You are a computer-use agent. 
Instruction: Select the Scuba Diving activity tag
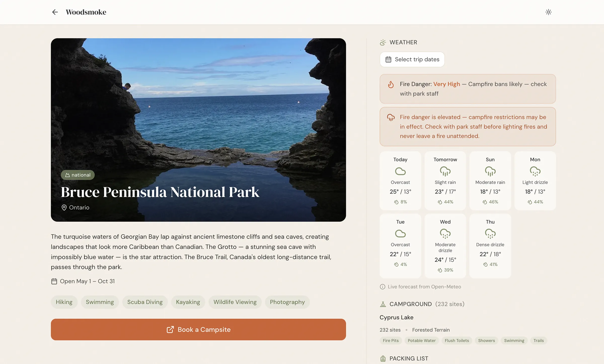(145, 302)
